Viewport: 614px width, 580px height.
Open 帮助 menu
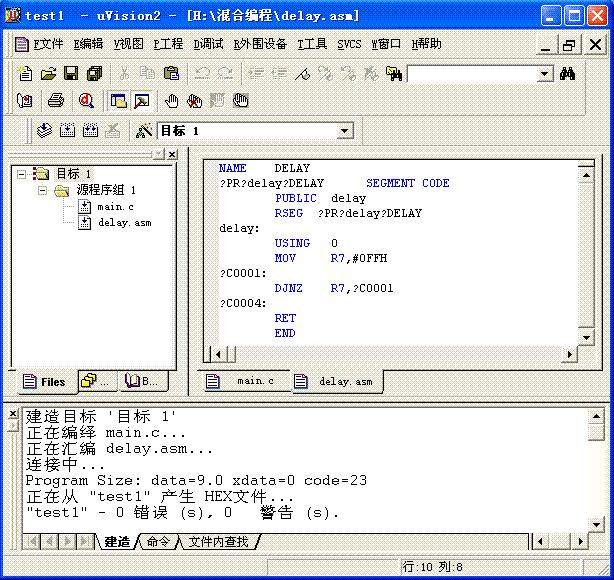tap(426, 44)
